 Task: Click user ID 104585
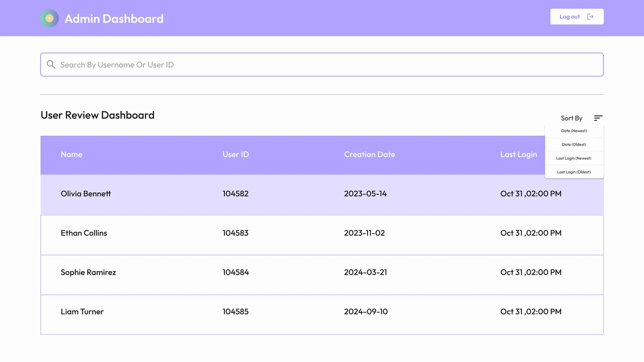coord(235,312)
